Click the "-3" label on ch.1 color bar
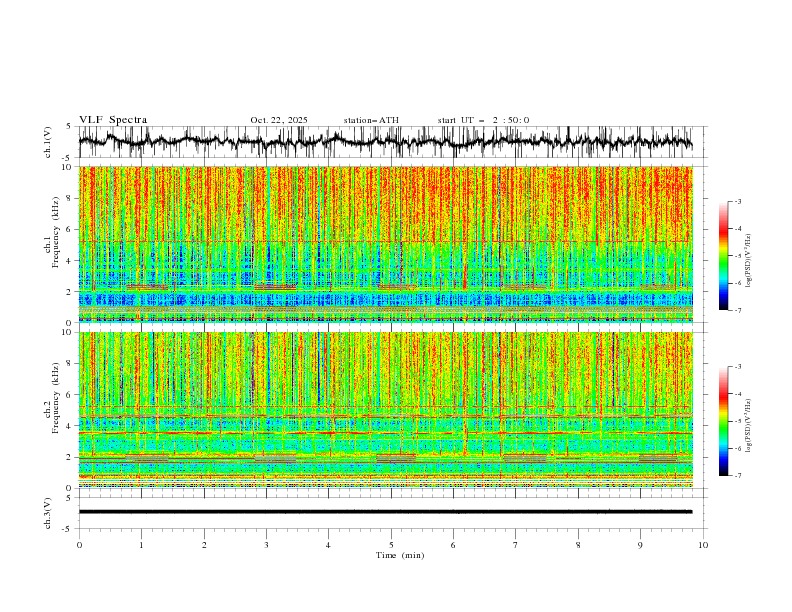Viewport: 792px width, 612px height. tap(737, 201)
